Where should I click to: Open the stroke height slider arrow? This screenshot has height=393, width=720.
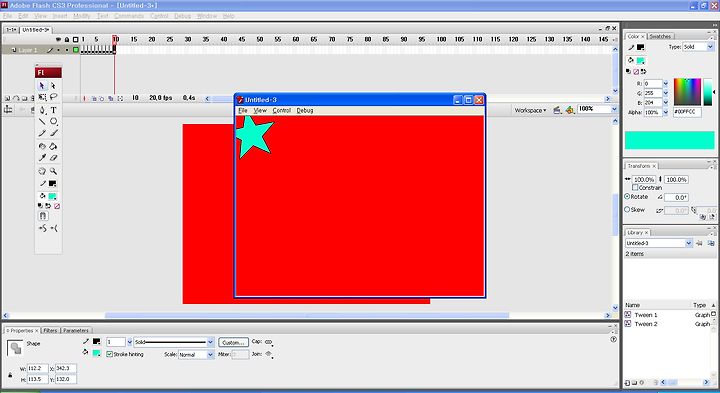(129, 342)
